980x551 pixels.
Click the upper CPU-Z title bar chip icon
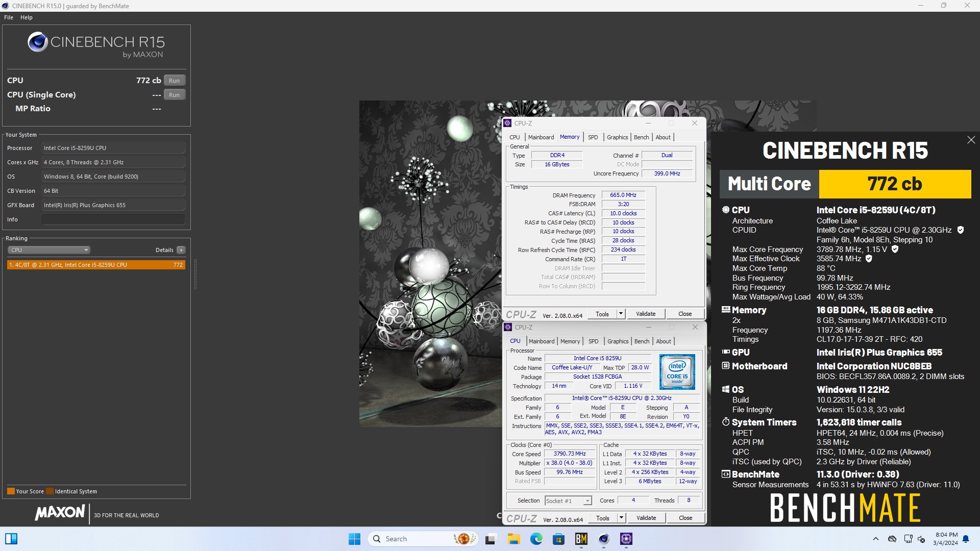[x=507, y=123]
